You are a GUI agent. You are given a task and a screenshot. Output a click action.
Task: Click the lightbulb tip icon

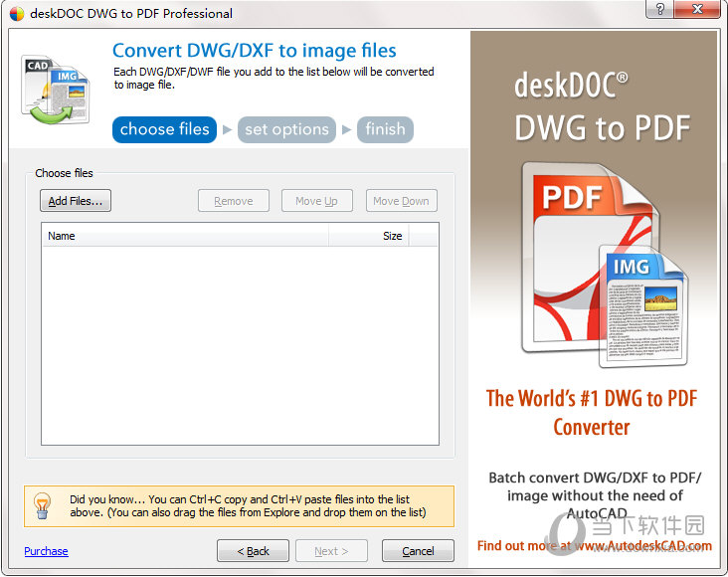[x=42, y=505]
